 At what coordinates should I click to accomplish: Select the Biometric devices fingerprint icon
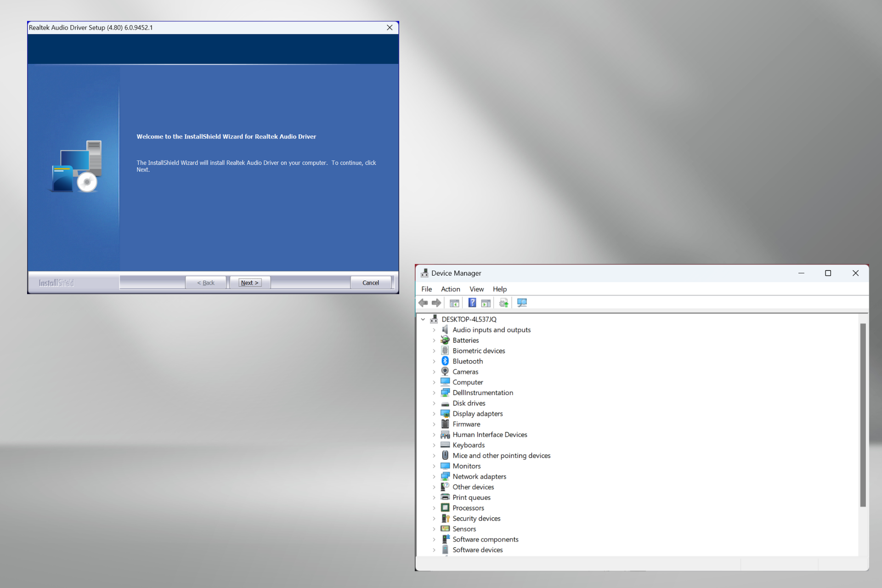[x=445, y=351]
